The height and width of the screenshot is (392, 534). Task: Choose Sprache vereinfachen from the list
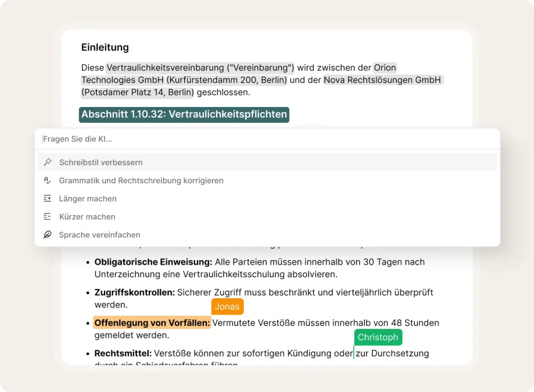tap(99, 235)
